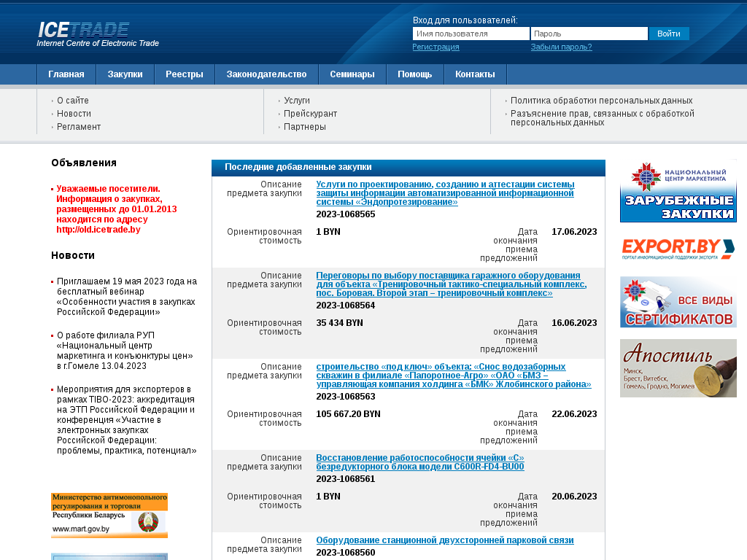
Task: Open the ячейки «С» безредукторного блока link
Action: point(419,462)
